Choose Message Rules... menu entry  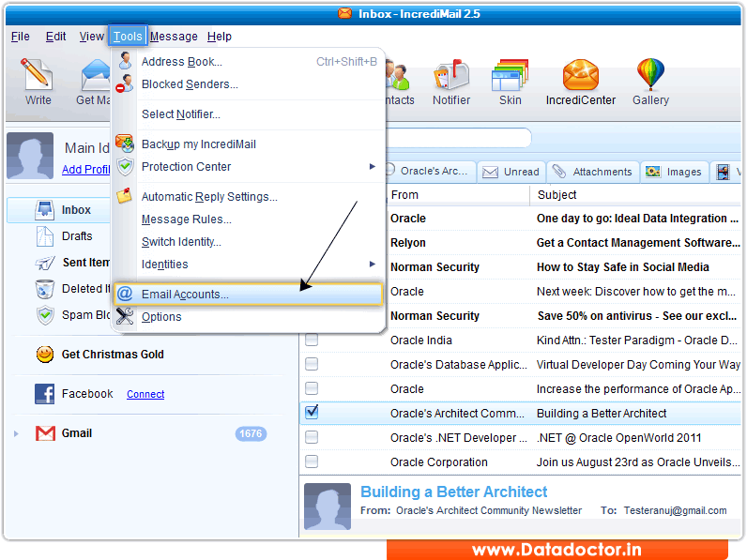click(x=186, y=219)
